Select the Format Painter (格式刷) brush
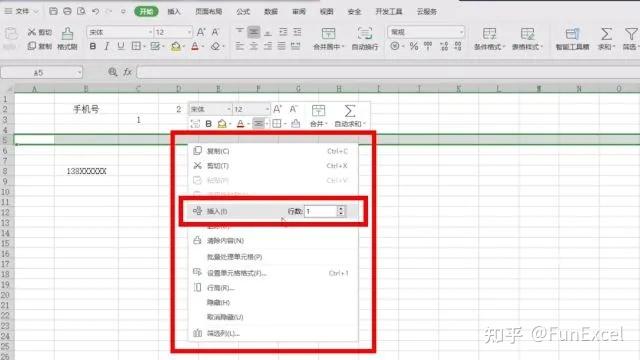 67,38
